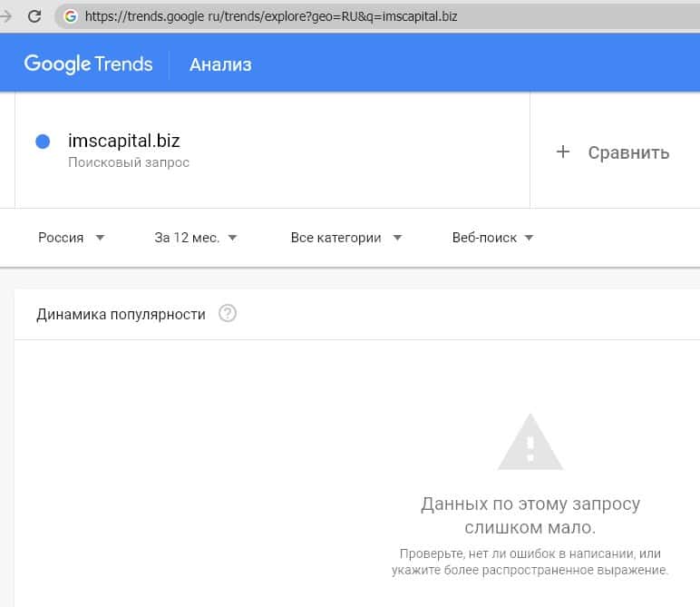Image resolution: width=700 pixels, height=607 pixels.
Task: Click the browser forward arrow
Action: pyautogui.click(x=5, y=16)
